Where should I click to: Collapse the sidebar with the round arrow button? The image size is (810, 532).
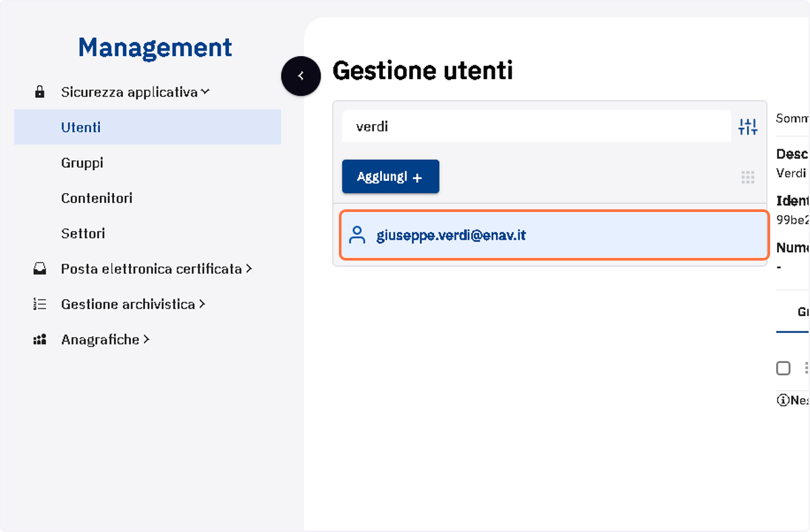click(x=300, y=76)
